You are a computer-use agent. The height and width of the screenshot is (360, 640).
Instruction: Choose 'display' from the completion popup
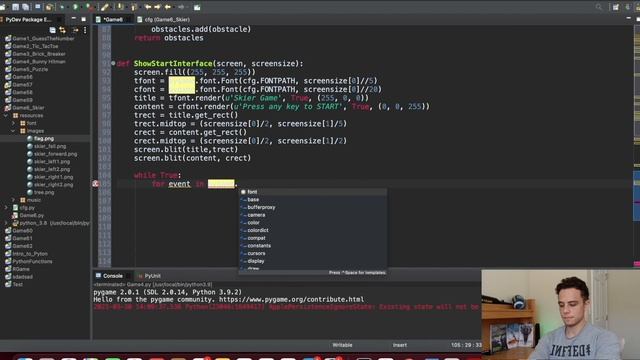click(313, 261)
